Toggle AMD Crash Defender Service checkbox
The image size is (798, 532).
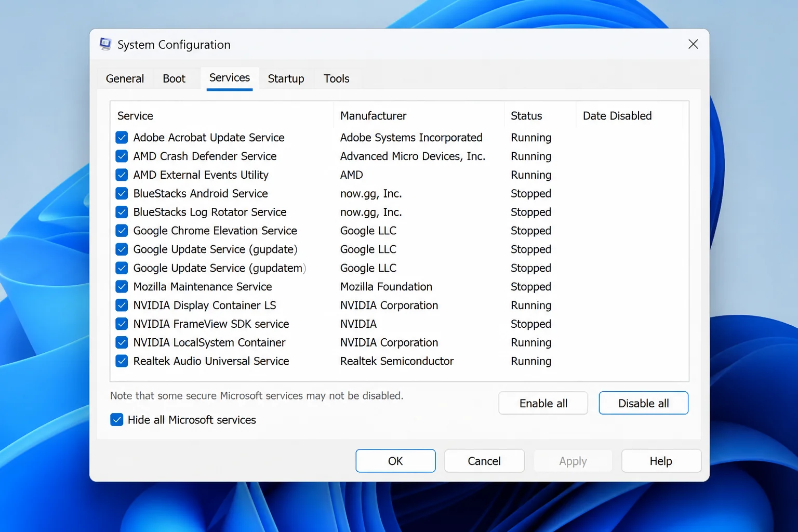pos(122,156)
